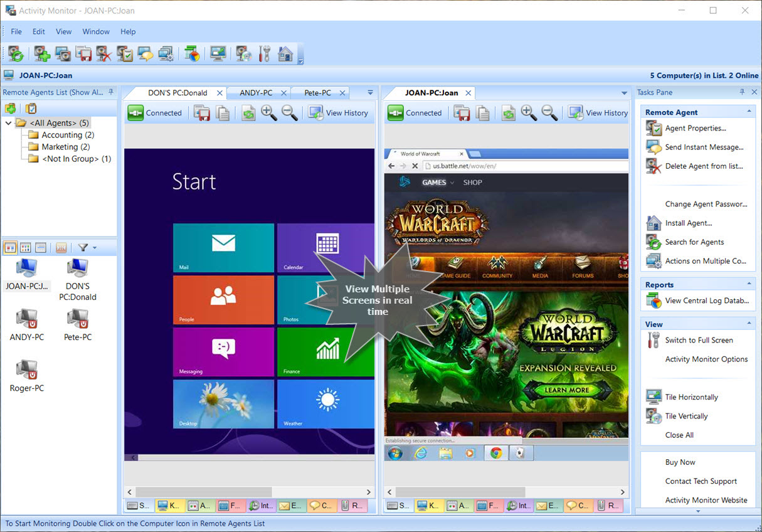
Task: Switch to the ANDY-PC tab
Action: coord(256,93)
